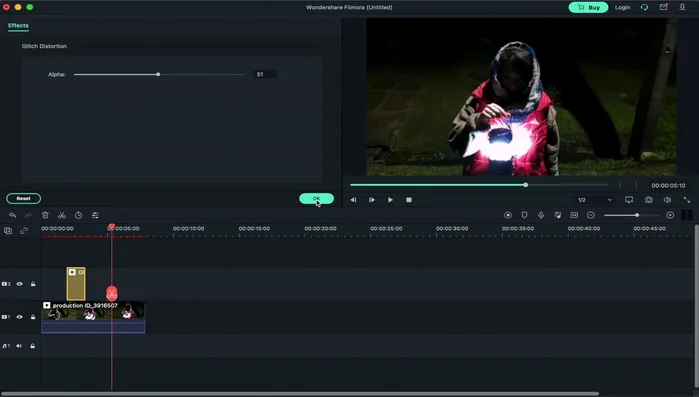Open the speed clock icon
This screenshot has width=699, height=397.
tap(78, 215)
